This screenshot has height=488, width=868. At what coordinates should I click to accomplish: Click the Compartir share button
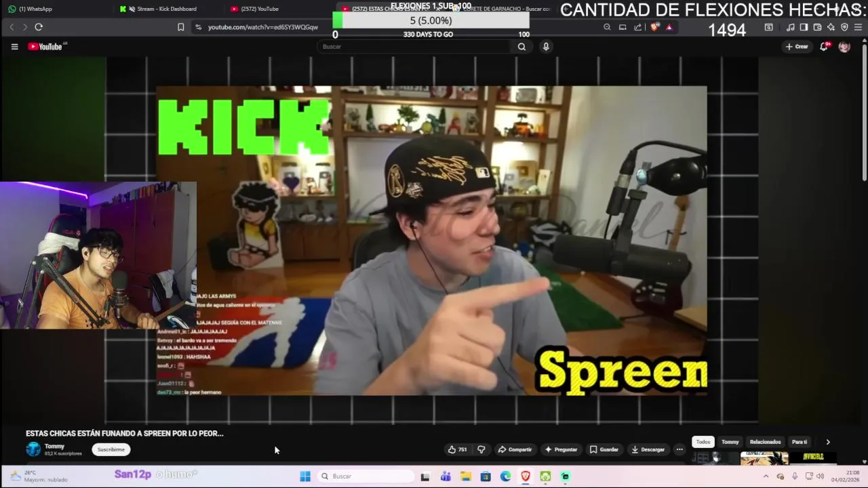pyautogui.click(x=515, y=449)
